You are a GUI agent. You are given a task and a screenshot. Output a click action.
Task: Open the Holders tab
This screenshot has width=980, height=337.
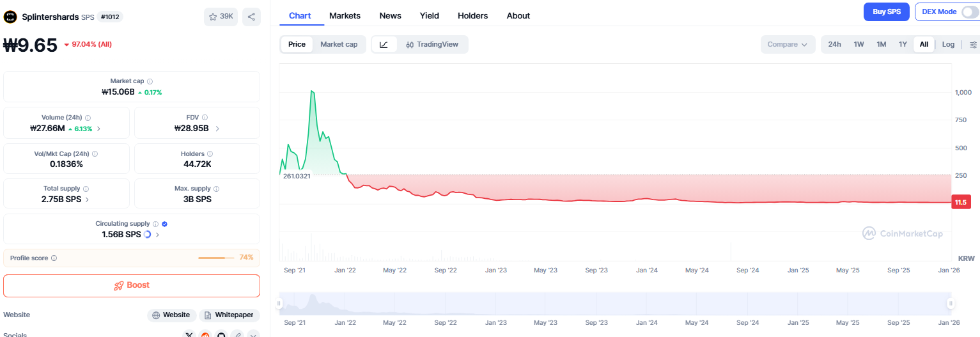pos(472,15)
